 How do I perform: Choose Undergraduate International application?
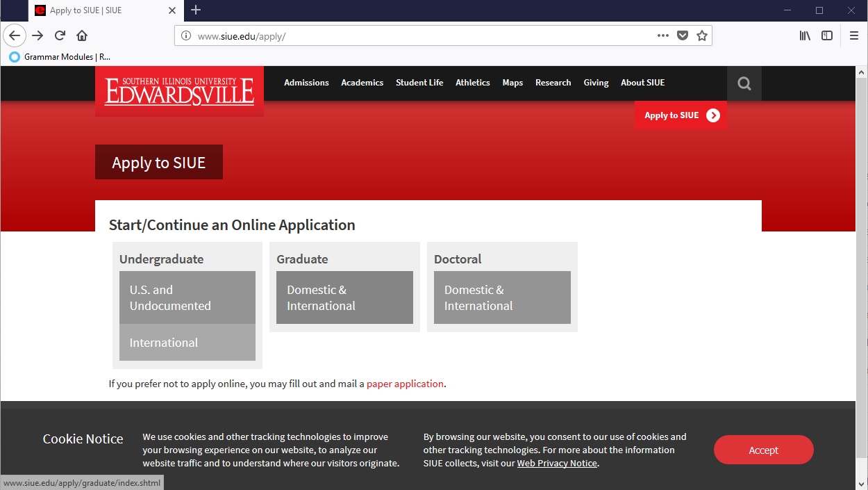[187, 343]
